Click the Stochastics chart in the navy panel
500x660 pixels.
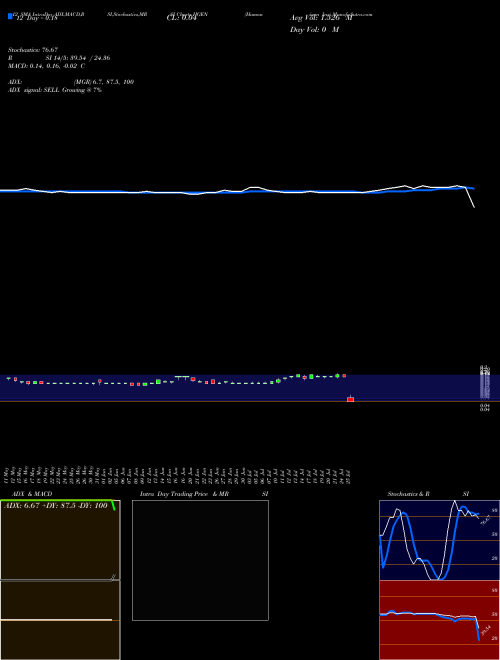(439, 540)
